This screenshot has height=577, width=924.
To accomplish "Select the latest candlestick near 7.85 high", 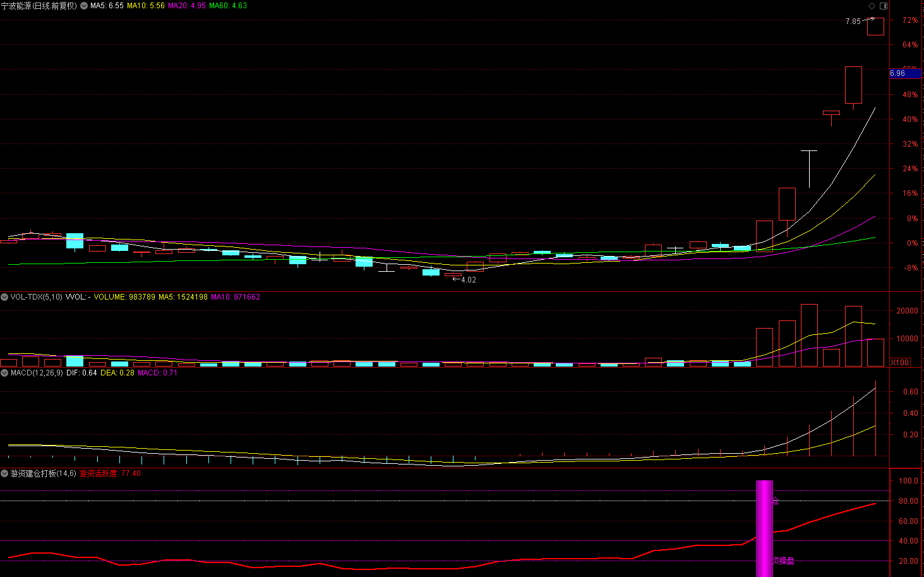I will [x=875, y=26].
